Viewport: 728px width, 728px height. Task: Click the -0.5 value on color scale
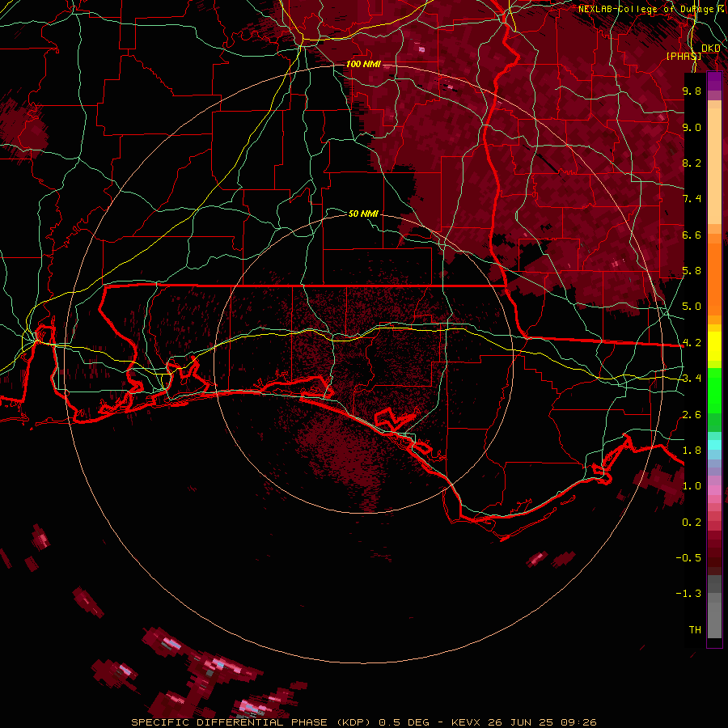point(688,558)
